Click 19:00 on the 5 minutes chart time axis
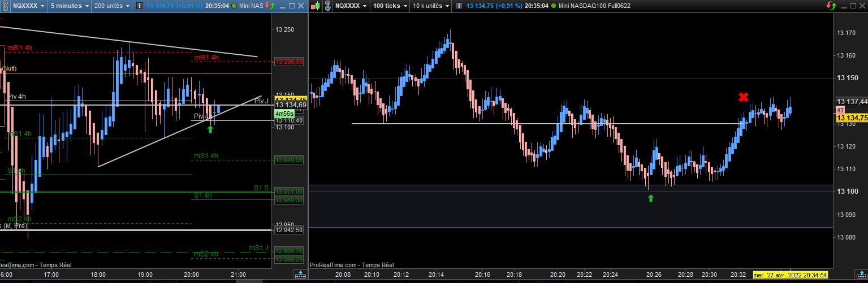The image size is (868, 283). tap(145, 275)
